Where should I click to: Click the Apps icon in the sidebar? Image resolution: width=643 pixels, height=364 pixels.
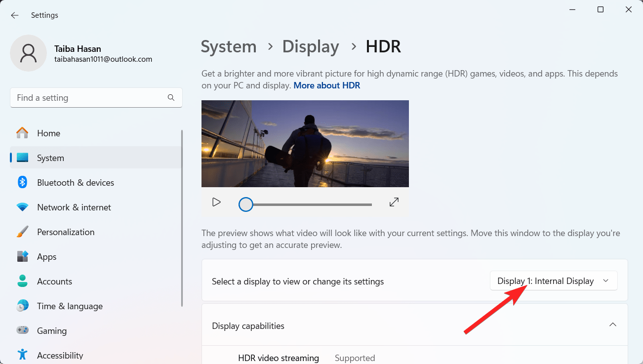[22, 256]
